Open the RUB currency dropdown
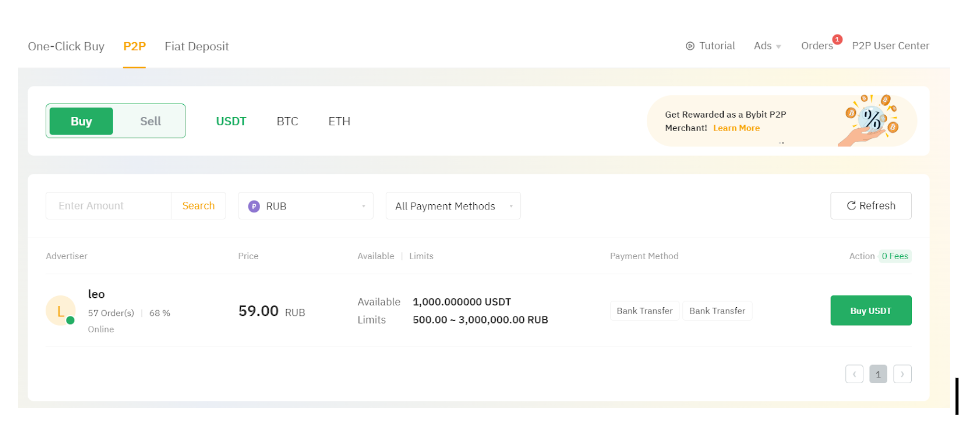 coord(305,206)
